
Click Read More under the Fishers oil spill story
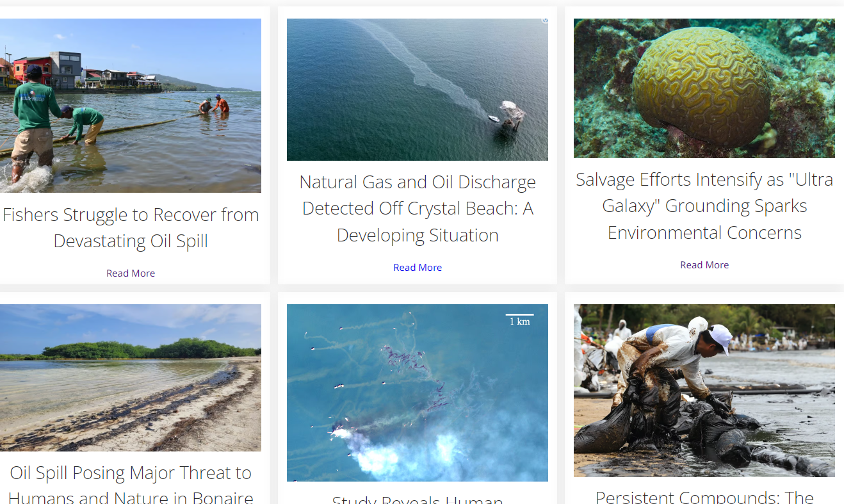(x=131, y=273)
